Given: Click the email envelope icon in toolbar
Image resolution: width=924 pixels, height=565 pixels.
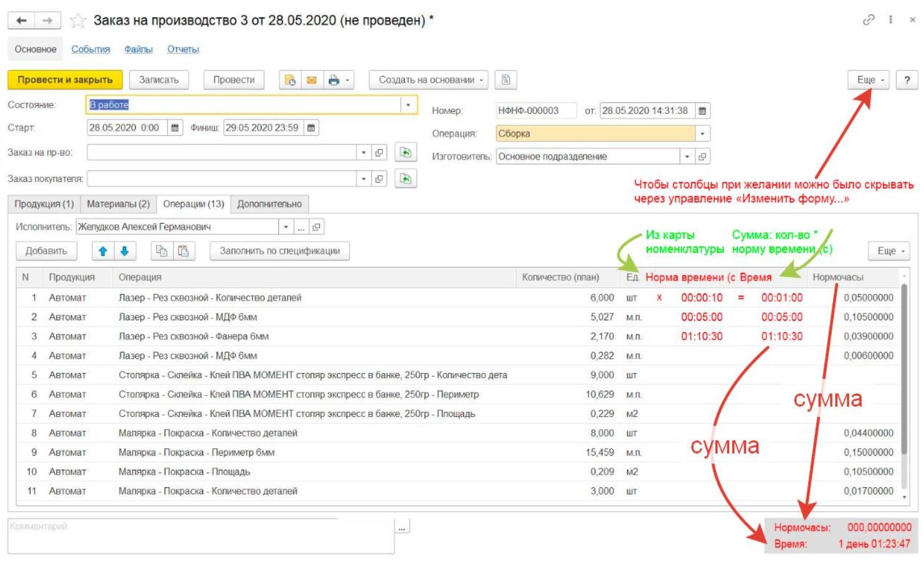Looking at the screenshot, I should 312,80.
